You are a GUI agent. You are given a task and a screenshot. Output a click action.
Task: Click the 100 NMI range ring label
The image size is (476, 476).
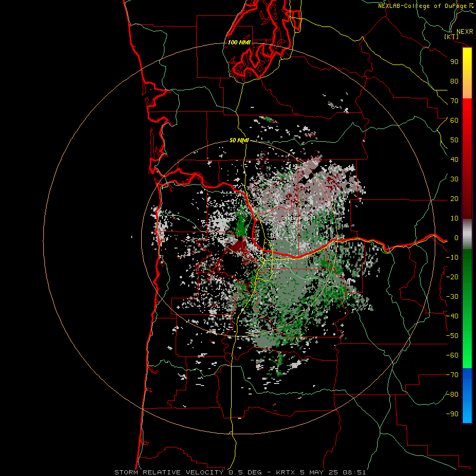pyautogui.click(x=239, y=42)
